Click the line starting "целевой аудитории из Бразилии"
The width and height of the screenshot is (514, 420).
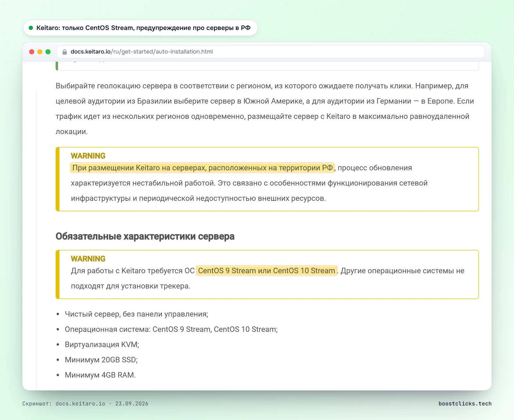[265, 101]
